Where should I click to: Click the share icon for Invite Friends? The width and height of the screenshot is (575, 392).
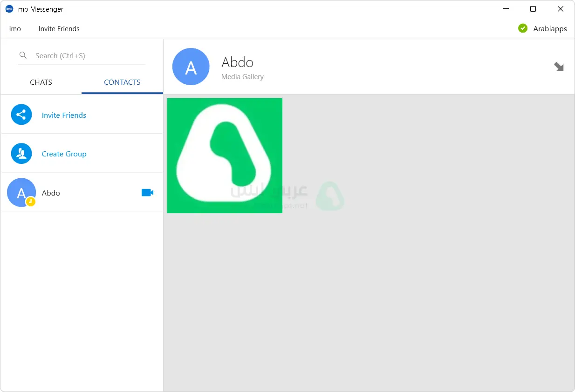21,115
